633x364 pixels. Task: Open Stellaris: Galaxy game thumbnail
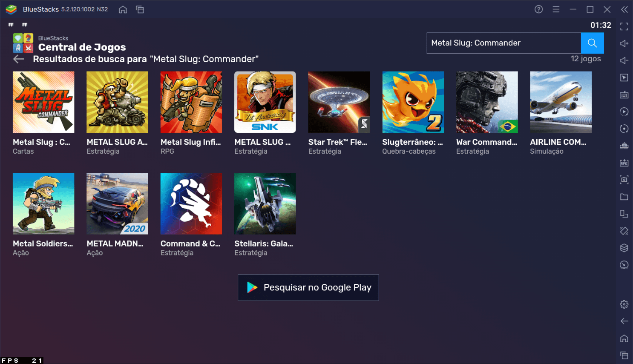click(x=265, y=203)
